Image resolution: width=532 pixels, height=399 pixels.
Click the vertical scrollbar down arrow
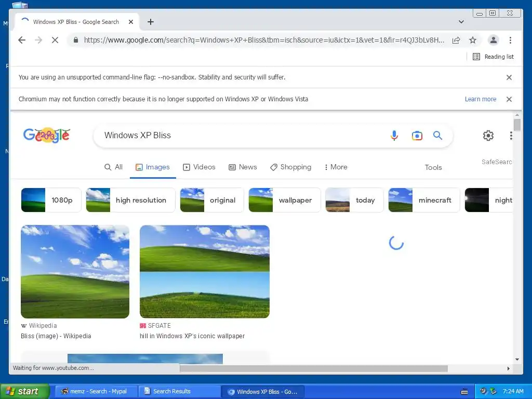tap(517, 360)
